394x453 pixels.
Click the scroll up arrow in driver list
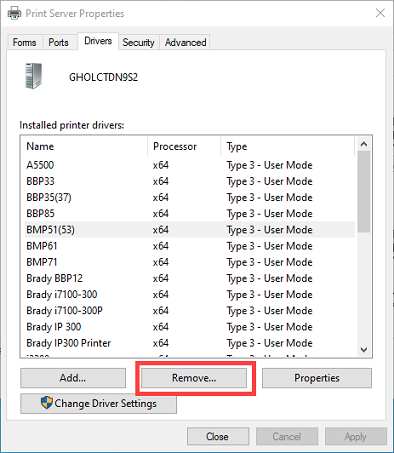(x=364, y=144)
